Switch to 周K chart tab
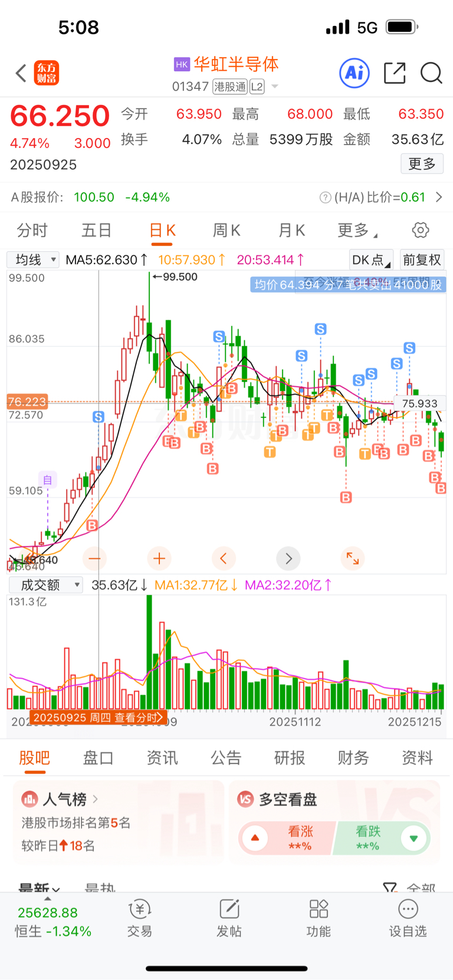 pos(226,230)
